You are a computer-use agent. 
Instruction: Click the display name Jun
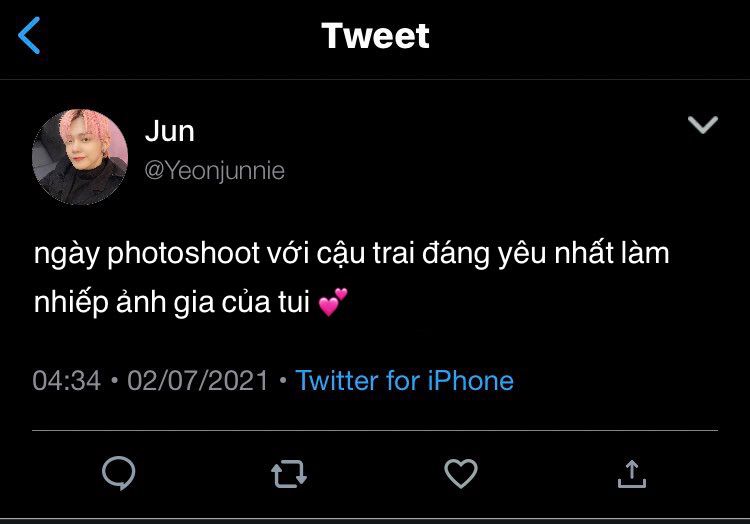point(170,131)
